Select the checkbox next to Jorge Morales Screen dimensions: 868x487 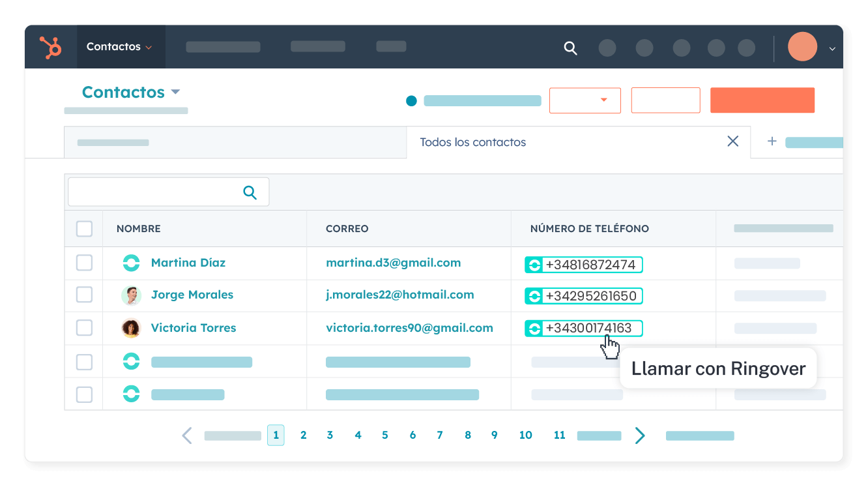click(84, 295)
